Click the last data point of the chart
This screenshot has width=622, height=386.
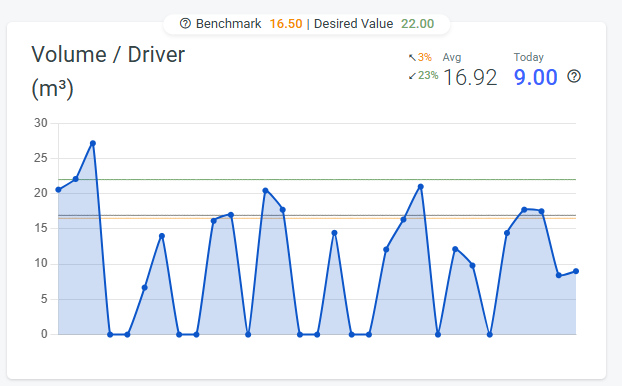point(576,271)
